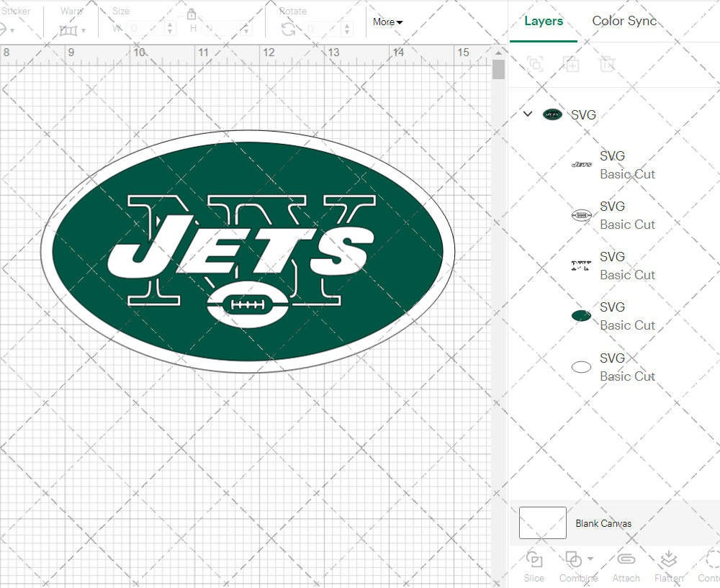Select the NY letters SVG layer
The width and height of the screenshot is (720, 588).
(614, 266)
